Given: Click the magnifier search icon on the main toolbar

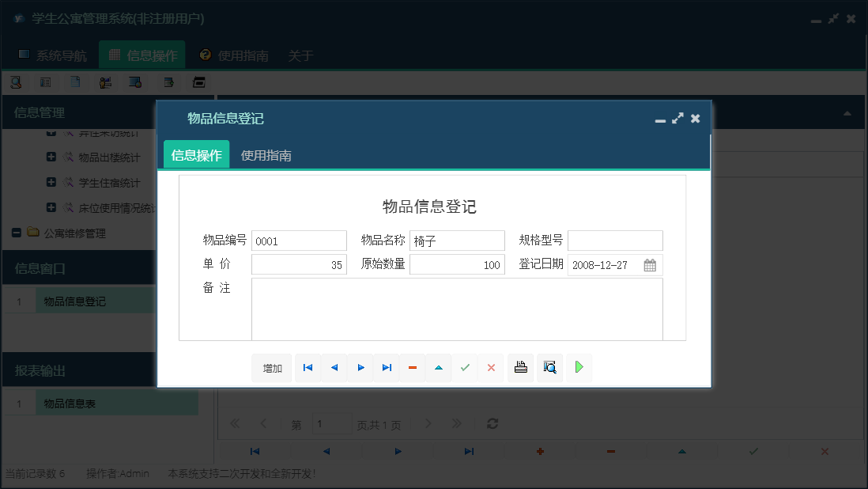Looking at the screenshot, I should point(16,81).
